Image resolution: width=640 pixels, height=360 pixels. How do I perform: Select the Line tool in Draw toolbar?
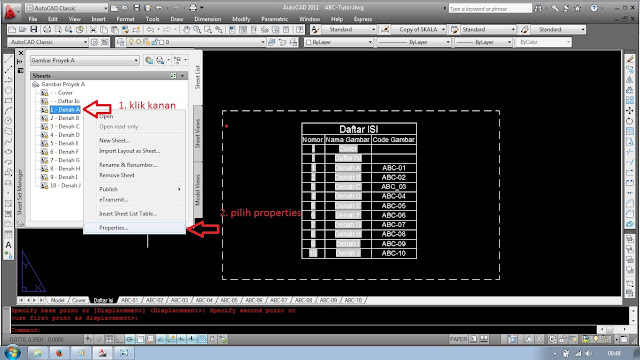point(8,60)
